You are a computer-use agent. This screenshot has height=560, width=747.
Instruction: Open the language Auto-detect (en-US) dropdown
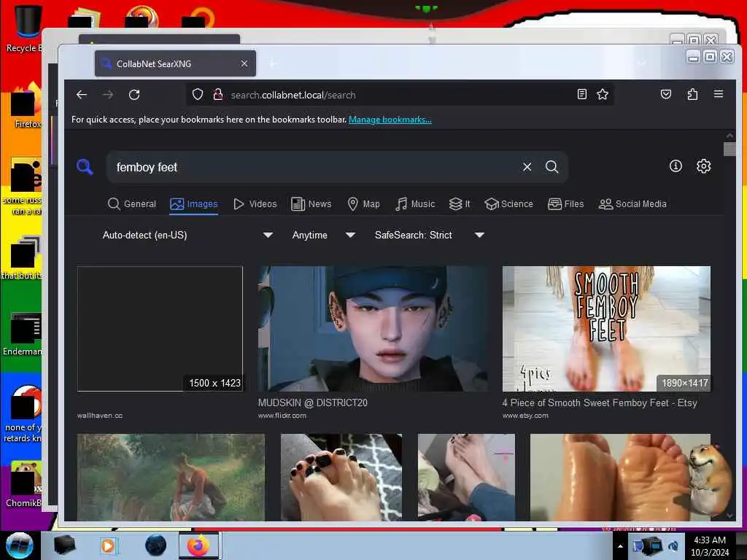187,235
